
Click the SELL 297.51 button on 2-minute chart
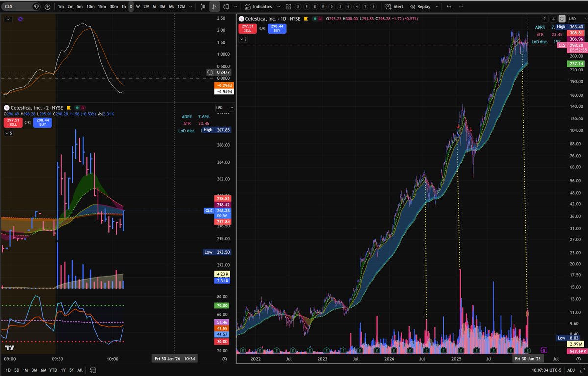(13, 122)
